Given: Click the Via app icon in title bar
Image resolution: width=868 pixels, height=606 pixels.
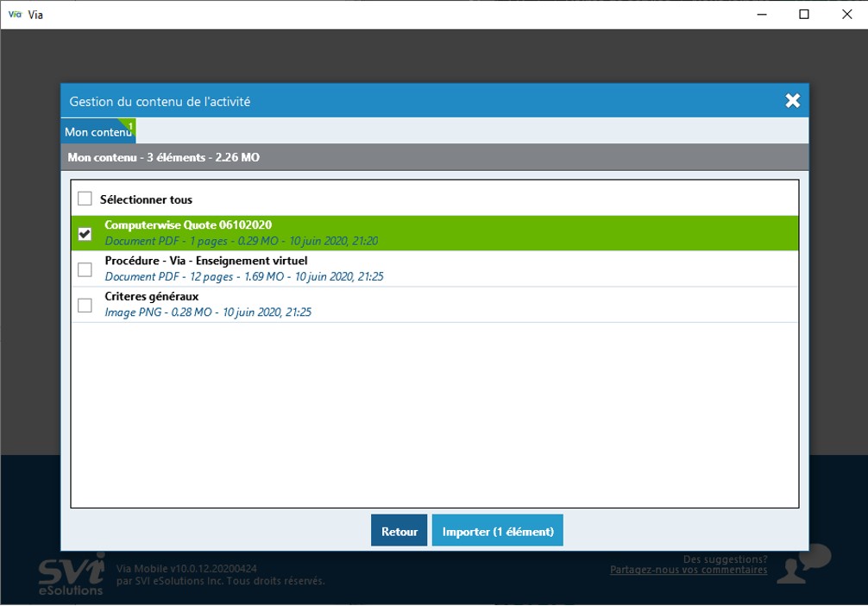Looking at the screenshot, I should coord(15,15).
